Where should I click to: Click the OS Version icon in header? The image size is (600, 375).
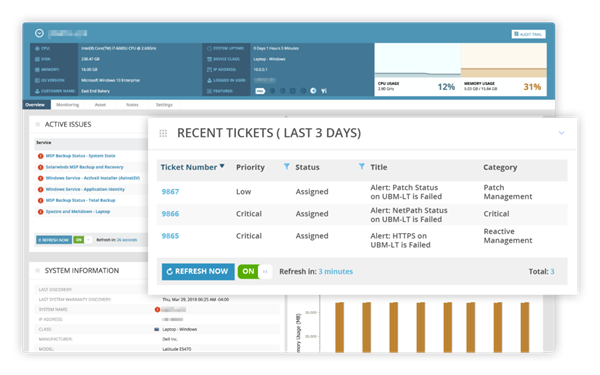point(37,80)
